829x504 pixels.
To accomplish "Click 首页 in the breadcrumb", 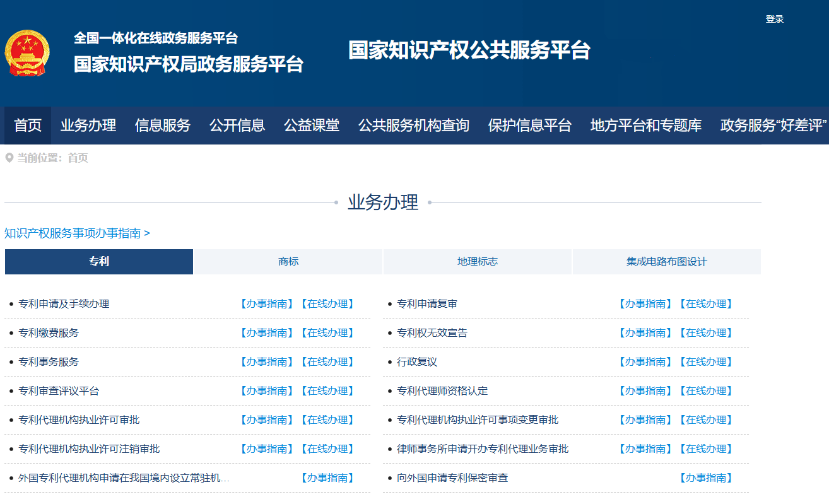I will (78, 158).
